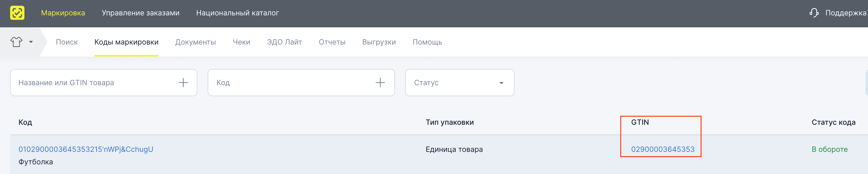Click plus icon in Код filter
868x174 pixels.
[380, 82]
